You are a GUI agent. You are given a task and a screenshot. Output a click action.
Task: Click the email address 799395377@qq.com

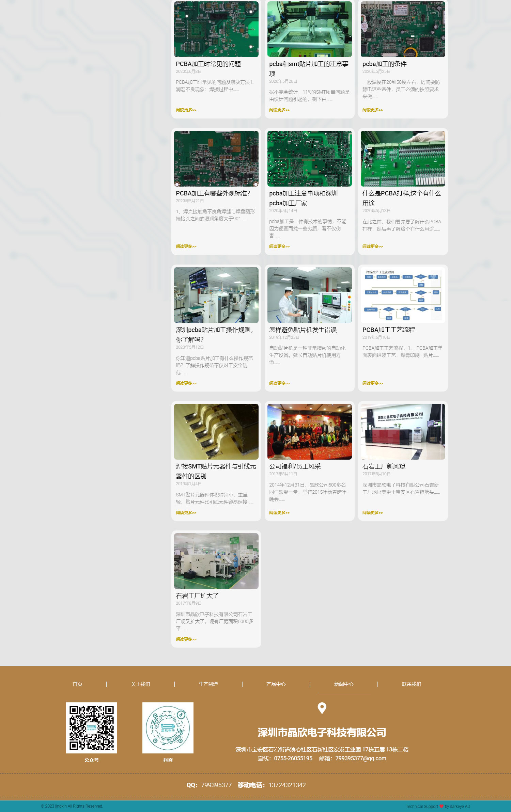[360, 758]
